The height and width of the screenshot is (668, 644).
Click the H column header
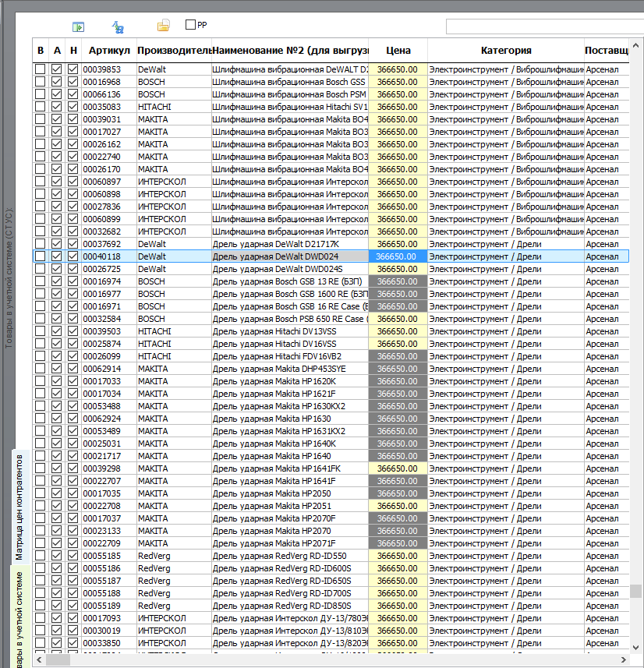tap(73, 50)
